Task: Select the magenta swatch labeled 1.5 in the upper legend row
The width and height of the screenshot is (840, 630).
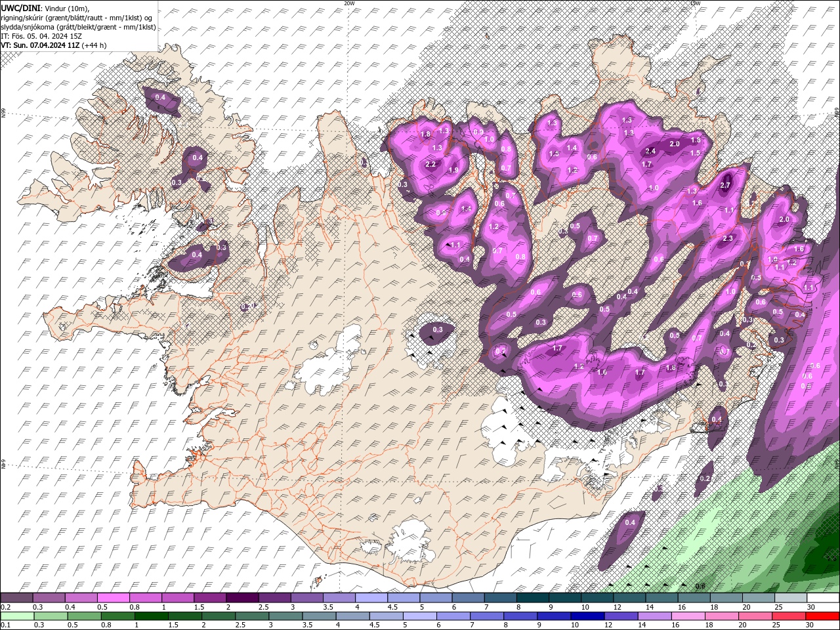Action: click(209, 598)
